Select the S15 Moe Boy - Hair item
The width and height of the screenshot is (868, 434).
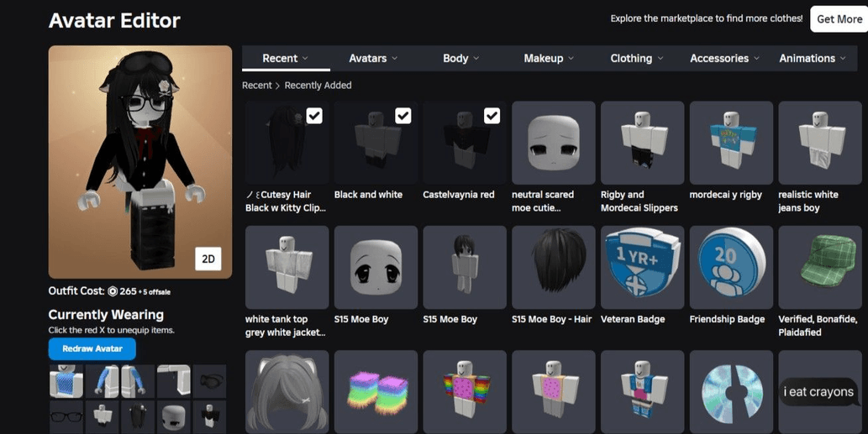click(x=554, y=267)
